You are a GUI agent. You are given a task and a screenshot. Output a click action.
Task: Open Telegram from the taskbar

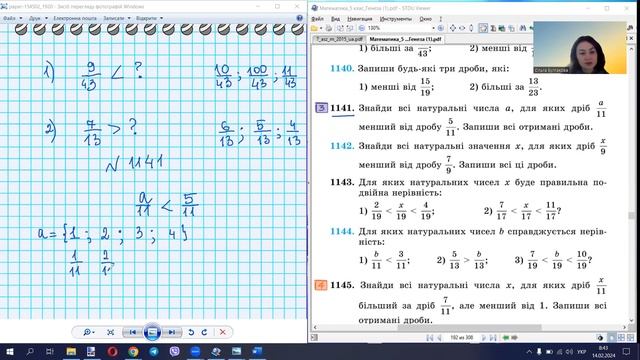[154, 351]
